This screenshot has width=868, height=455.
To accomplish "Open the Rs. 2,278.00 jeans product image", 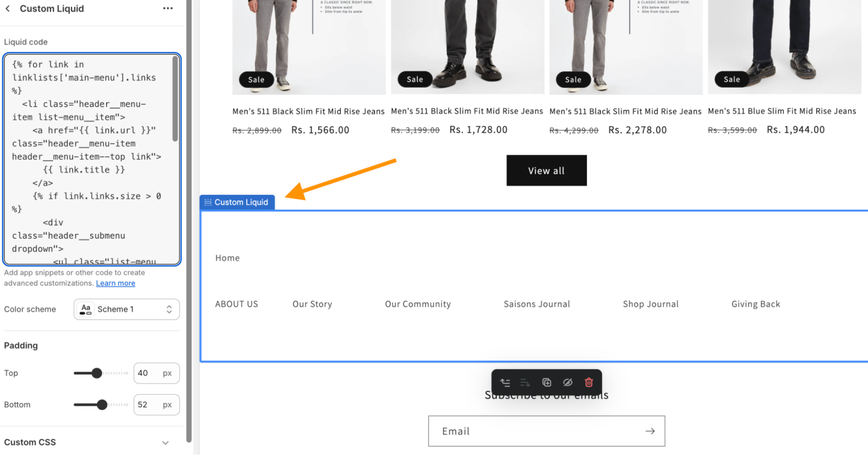I will pos(626,47).
